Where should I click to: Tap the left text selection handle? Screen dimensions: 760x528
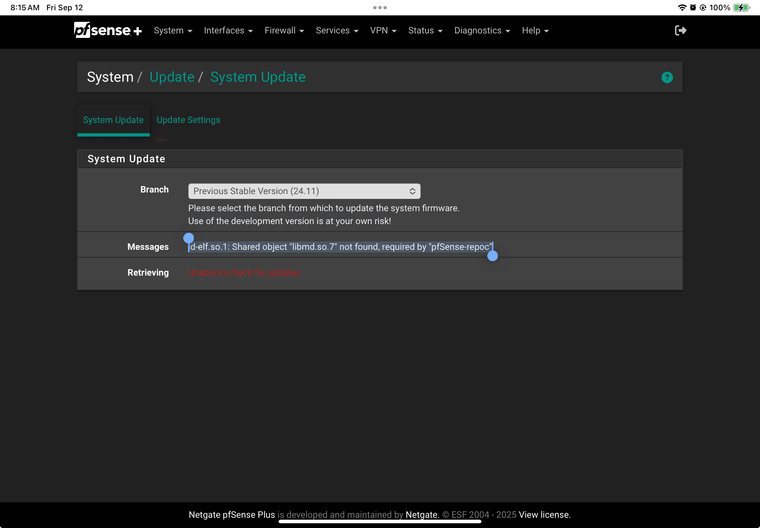[189, 238]
